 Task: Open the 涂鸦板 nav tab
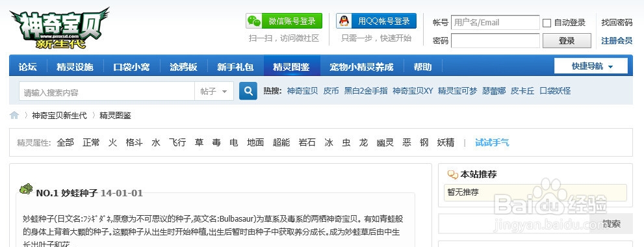(184, 67)
